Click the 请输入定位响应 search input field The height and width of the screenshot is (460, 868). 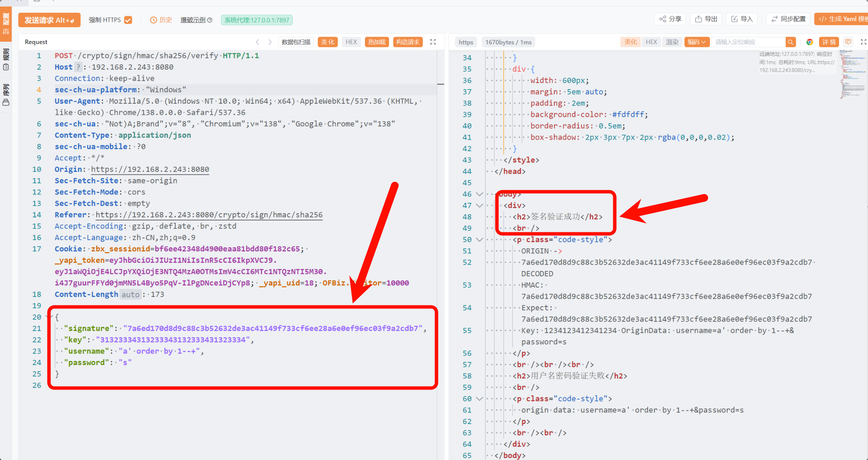click(748, 42)
